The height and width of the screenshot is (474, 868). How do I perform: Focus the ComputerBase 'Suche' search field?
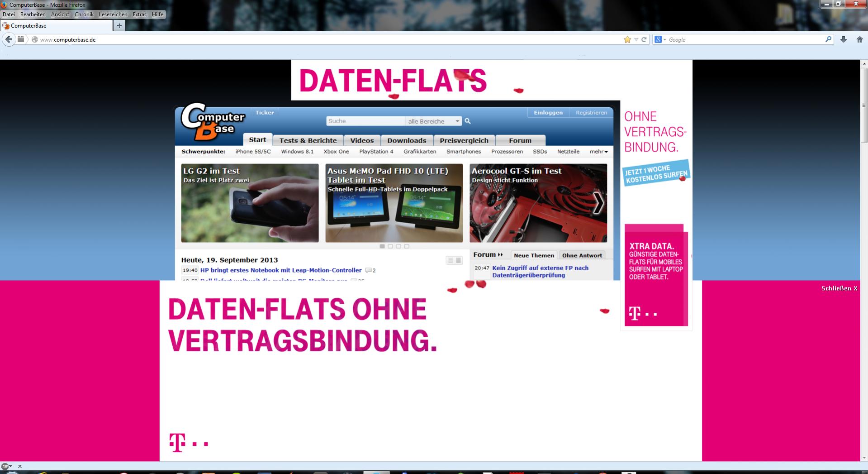tap(365, 121)
